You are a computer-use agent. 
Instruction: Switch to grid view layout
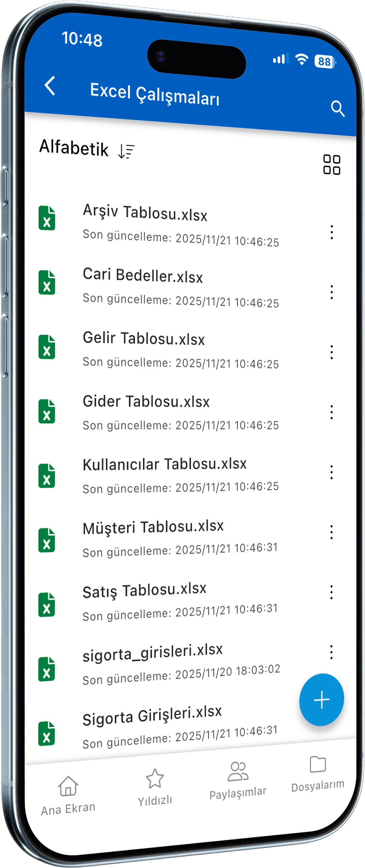(x=331, y=165)
